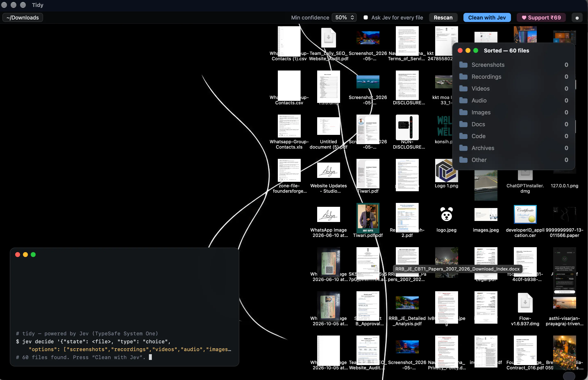Open the Min confidence 50% dropdown
588x380 pixels.
pyautogui.click(x=344, y=17)
